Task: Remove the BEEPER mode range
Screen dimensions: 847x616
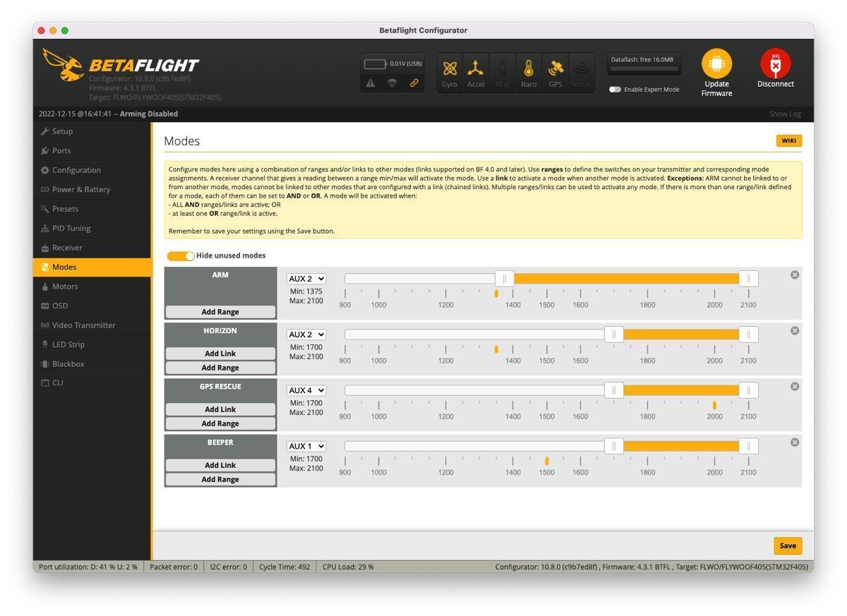Action: click(795, 442)
